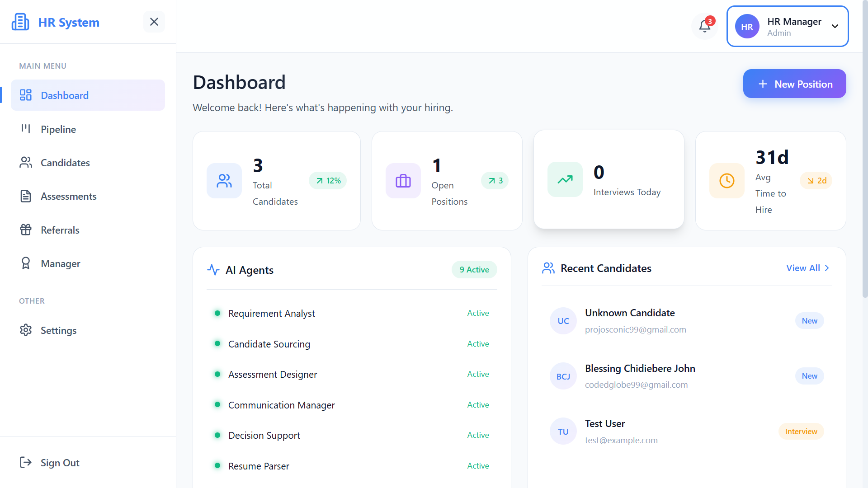Switch to the AI Agents panel header
The image size is (868, 488).
pyautogui.click(x=249, y=270)
